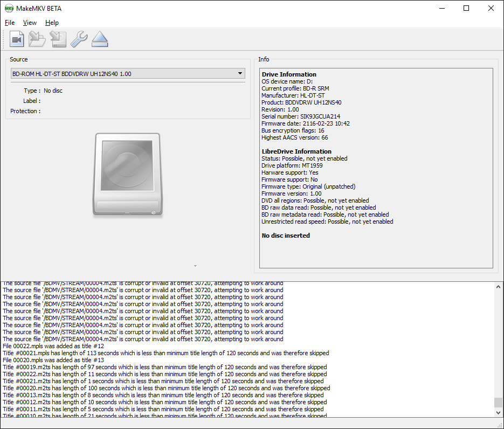Maximize the MakeMKV window
Viewport: 504px width, 429px height.
tap(466, 9)
